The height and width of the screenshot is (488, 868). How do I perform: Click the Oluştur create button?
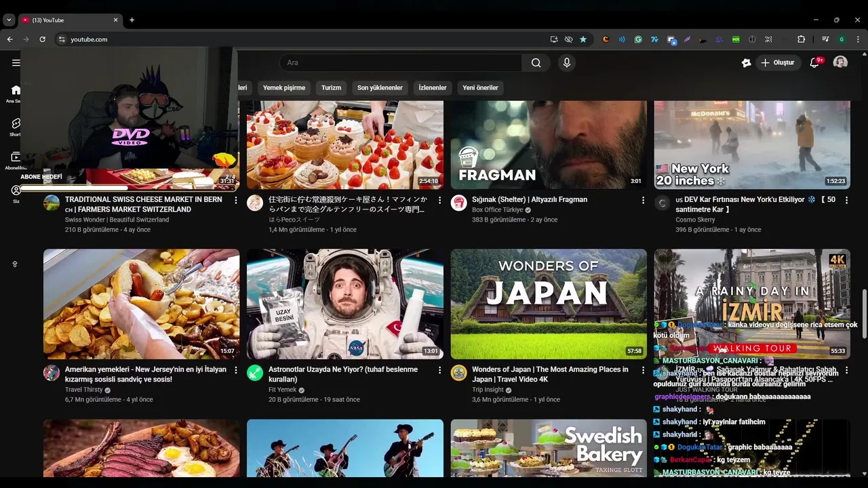[x=777, y=63]
